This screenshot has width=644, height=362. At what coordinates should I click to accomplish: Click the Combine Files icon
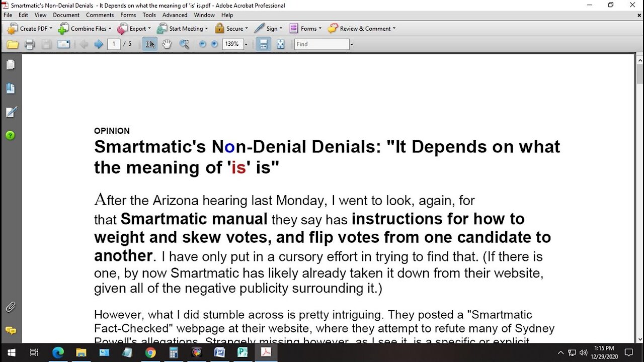63,29
